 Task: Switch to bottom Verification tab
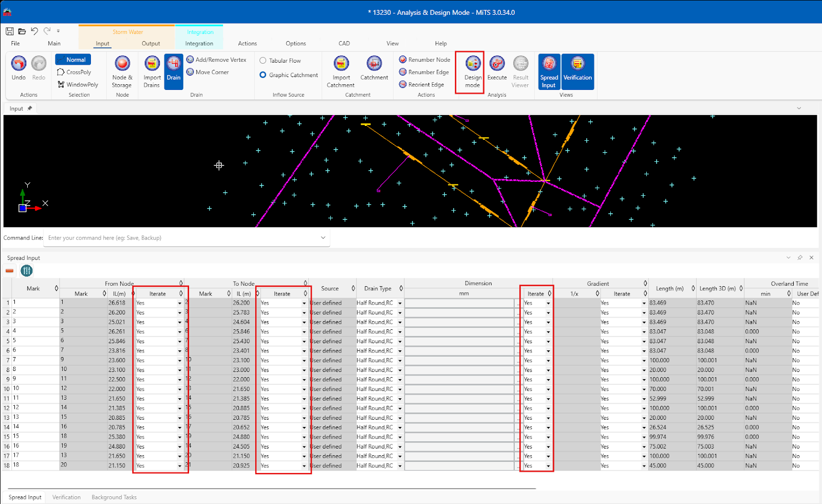click(66, 497)
